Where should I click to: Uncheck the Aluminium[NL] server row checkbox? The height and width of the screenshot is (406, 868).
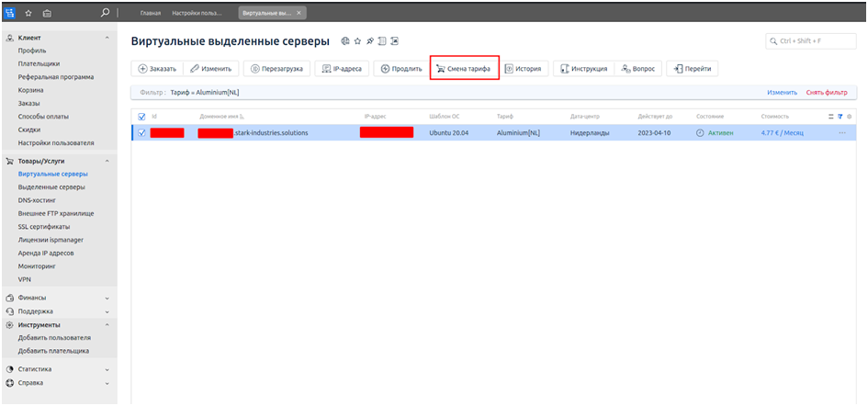click(141, 133)
